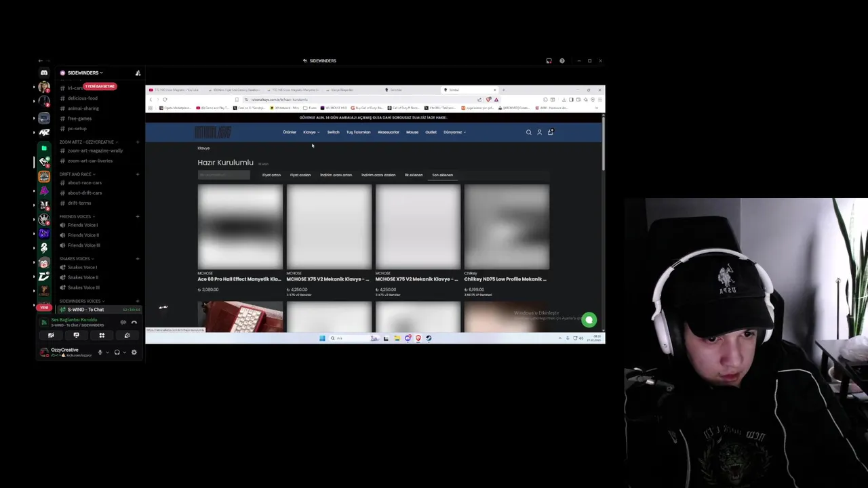868x488 pixels.
Task: Open the zoom-art-magazine-wrally channel
Action: pos(95,151)
